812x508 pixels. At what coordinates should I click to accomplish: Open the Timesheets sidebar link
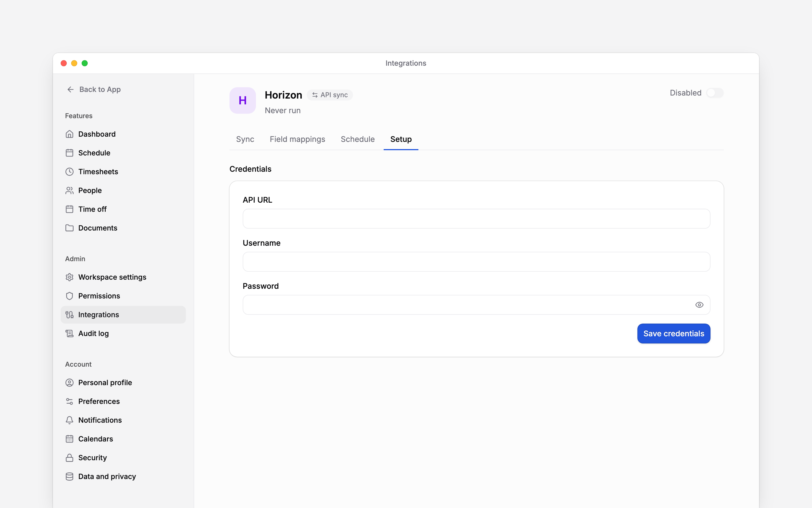pos(123,172)
